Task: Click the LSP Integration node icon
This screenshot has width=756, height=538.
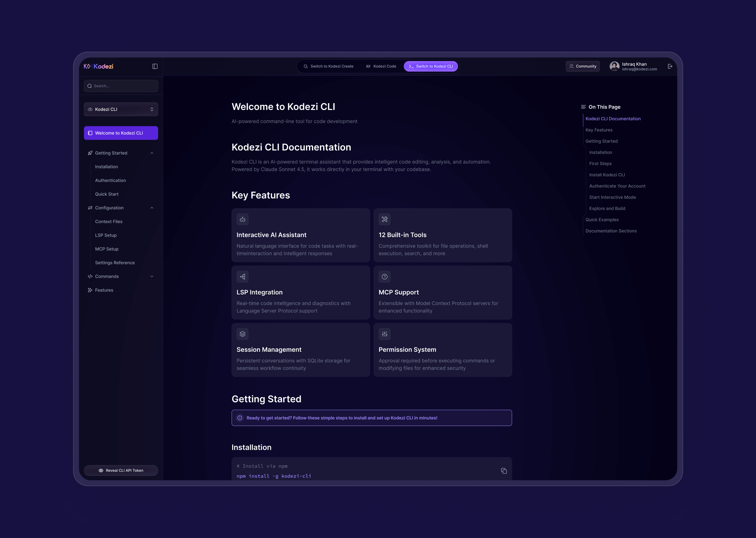Action: [242, 277]
